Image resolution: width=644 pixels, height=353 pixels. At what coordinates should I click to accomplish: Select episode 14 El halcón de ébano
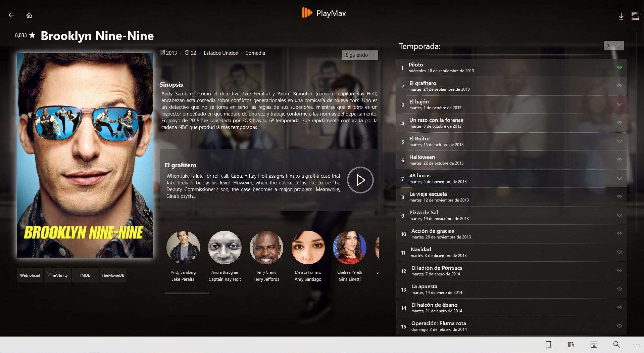pos(512,308)
